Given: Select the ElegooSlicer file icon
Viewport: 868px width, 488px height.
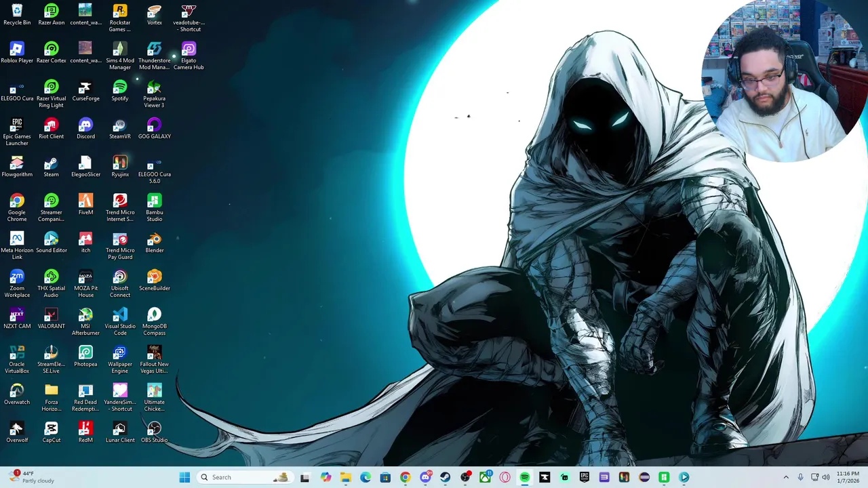Looking at the screenshot, I should point(85,167).
